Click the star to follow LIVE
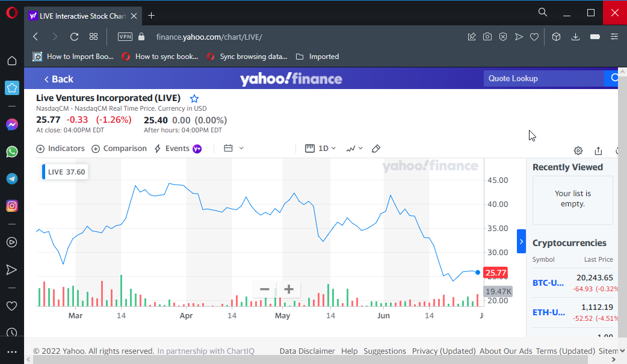The width and height of the screenshot is (627, 364). [x=194, y=99]
